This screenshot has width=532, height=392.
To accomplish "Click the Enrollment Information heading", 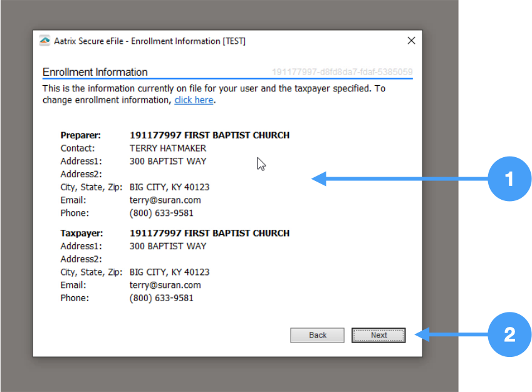I will [95, 72].
